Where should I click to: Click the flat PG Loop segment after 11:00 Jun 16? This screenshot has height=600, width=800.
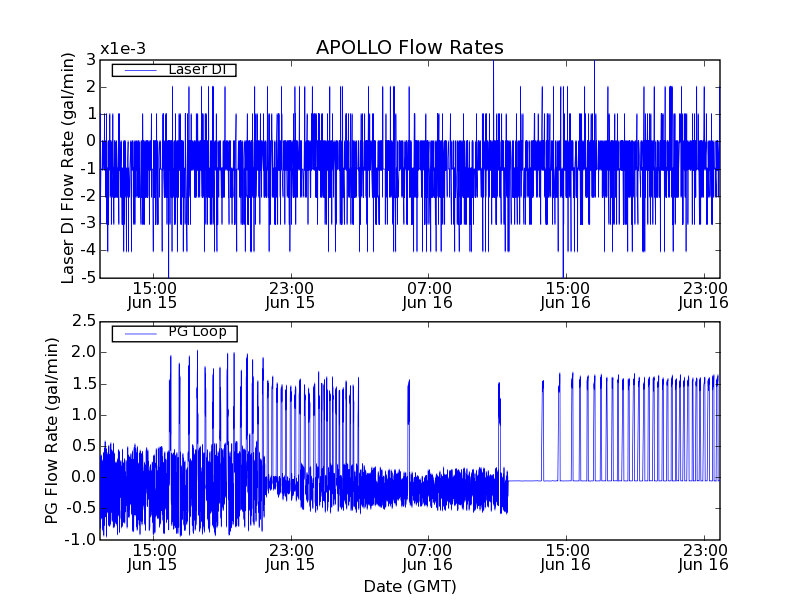[x=525, y=480]
